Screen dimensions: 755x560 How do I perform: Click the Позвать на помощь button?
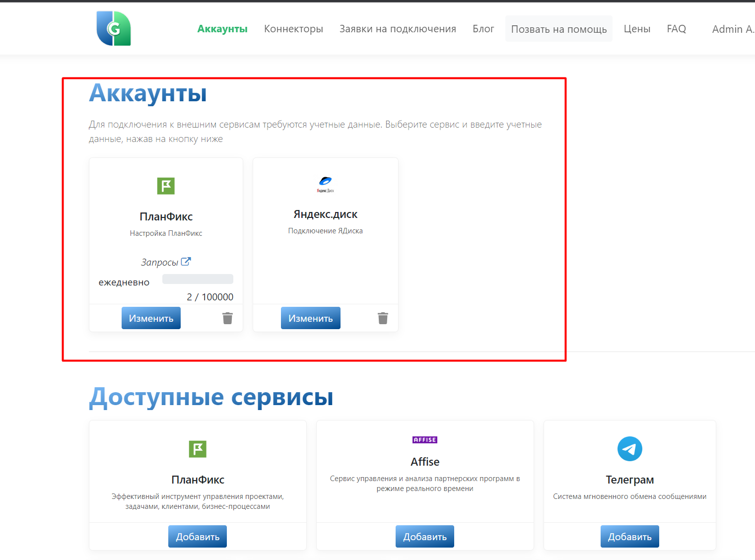point(559,29)
